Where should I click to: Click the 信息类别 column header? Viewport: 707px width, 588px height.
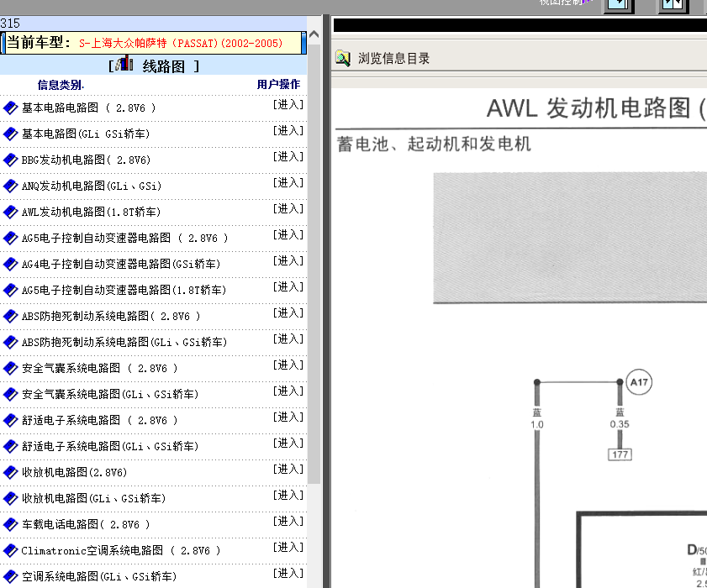pyautogui.click(x=61, y=85)
